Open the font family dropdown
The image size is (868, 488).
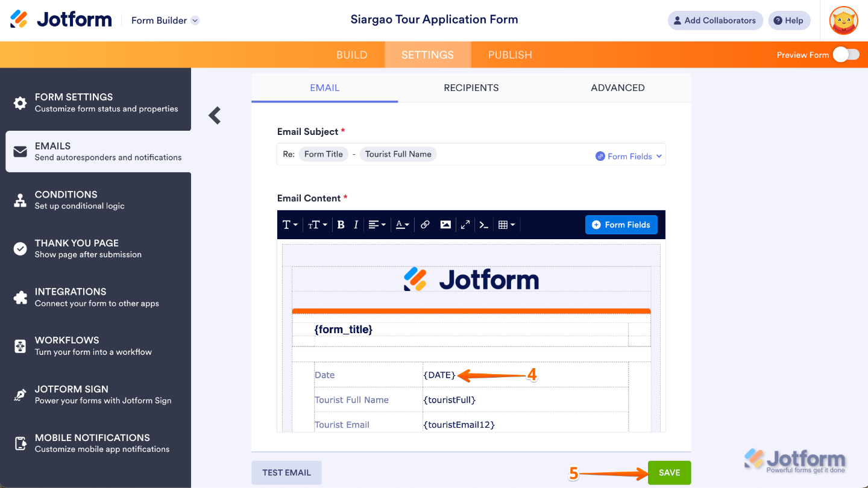pos(290,224)
